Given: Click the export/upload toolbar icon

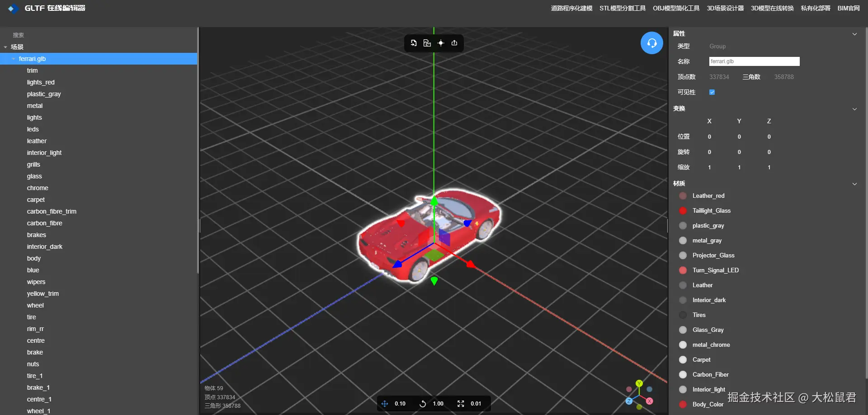Looking at the screenshot, I should tap(454, 43).
